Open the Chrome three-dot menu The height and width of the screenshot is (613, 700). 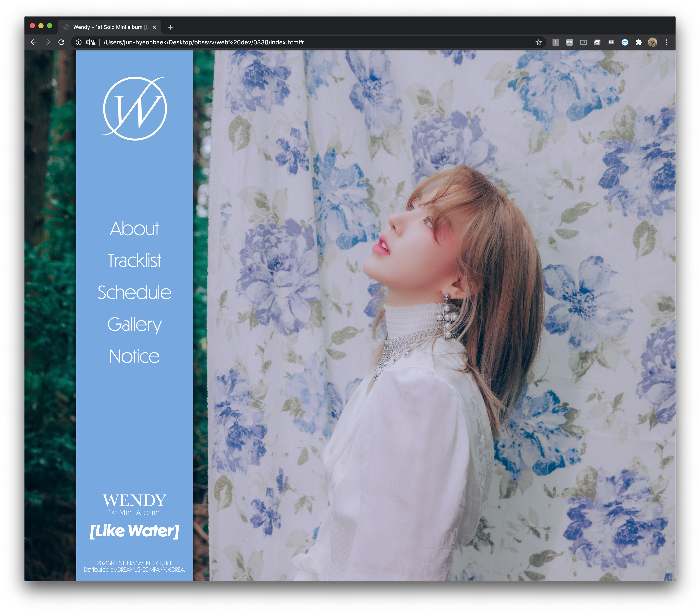[666, 42]
